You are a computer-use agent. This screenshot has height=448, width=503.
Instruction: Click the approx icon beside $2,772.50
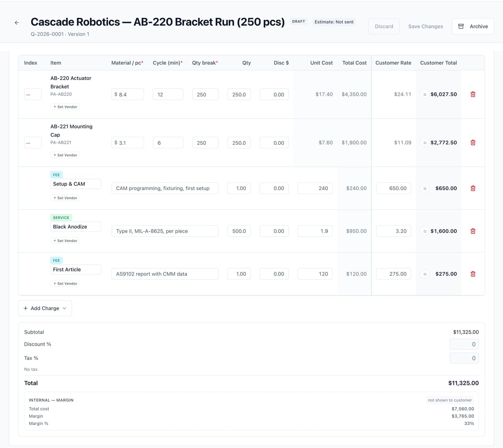pos(425,143)
